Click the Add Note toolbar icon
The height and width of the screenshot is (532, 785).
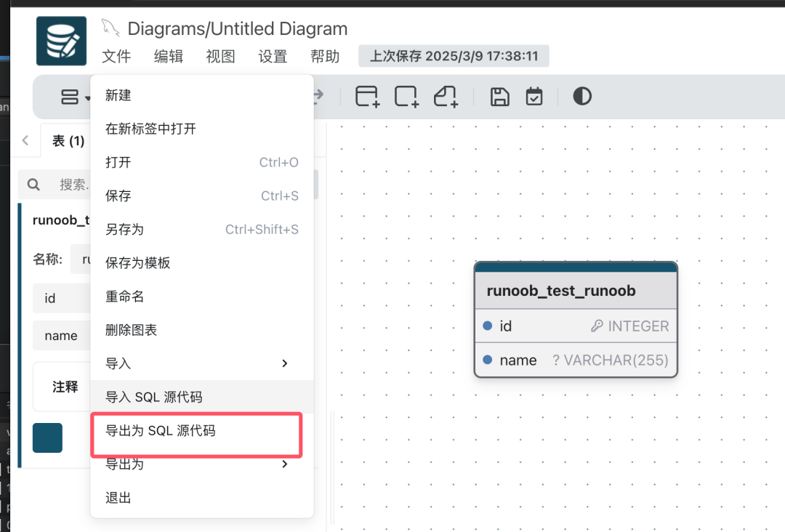pos(446,97)
